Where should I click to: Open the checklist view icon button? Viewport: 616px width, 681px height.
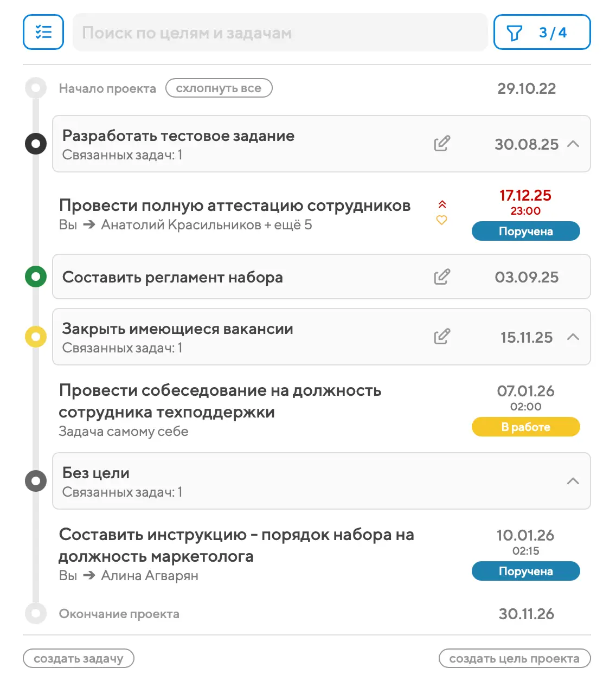pos(43,33)
